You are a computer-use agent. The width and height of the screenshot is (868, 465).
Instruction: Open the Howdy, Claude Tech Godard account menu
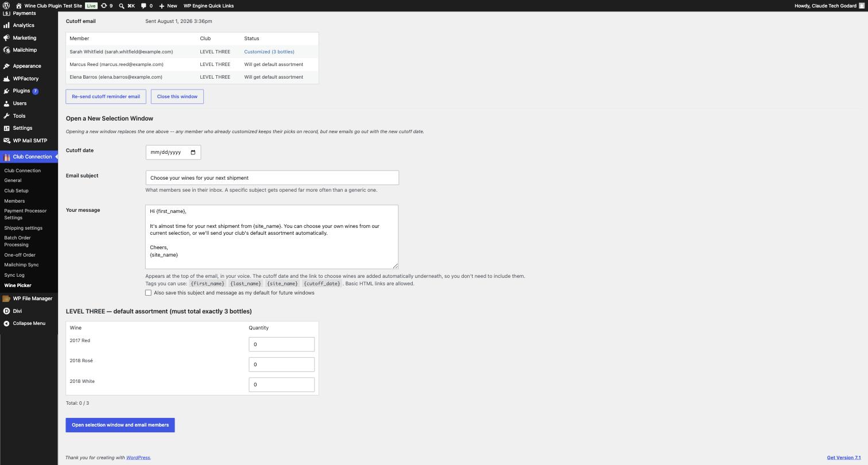(829, 6)
